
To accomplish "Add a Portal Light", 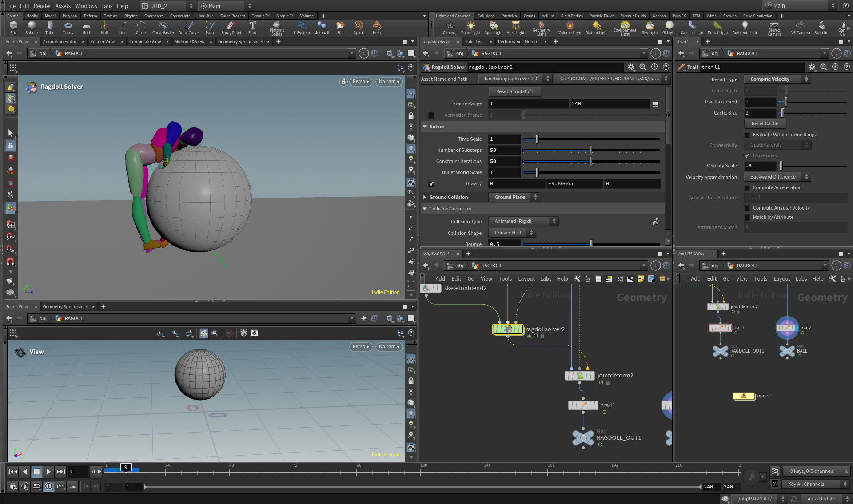I will [x=718, y=28].
